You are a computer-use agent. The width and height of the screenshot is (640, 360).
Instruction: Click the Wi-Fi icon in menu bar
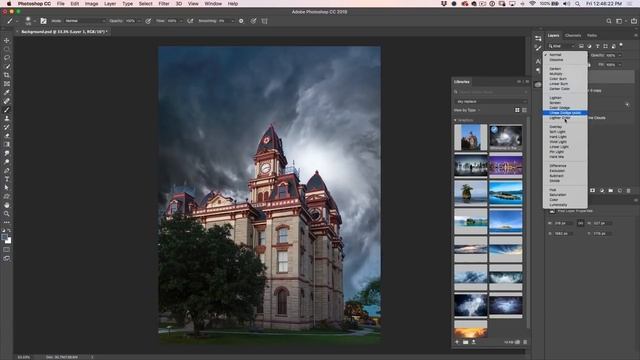pos(533,4)
